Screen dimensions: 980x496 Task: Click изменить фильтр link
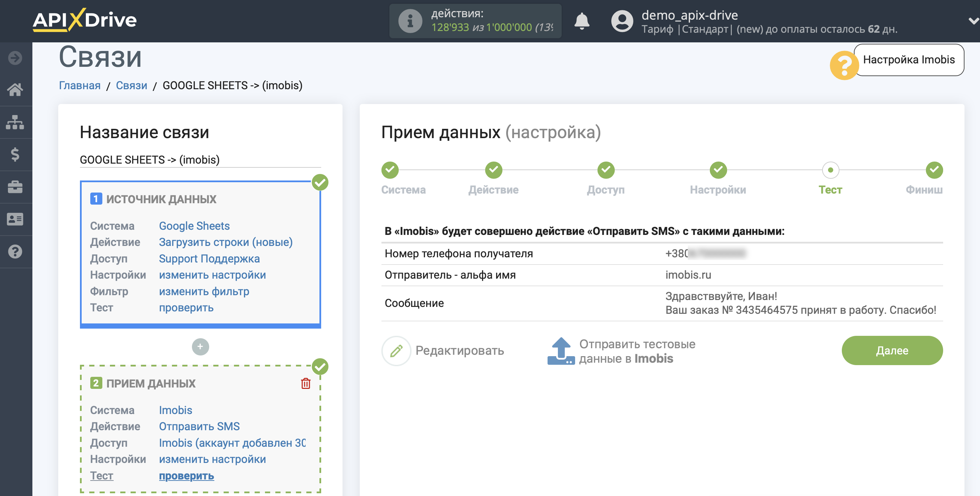pos(204,291)
